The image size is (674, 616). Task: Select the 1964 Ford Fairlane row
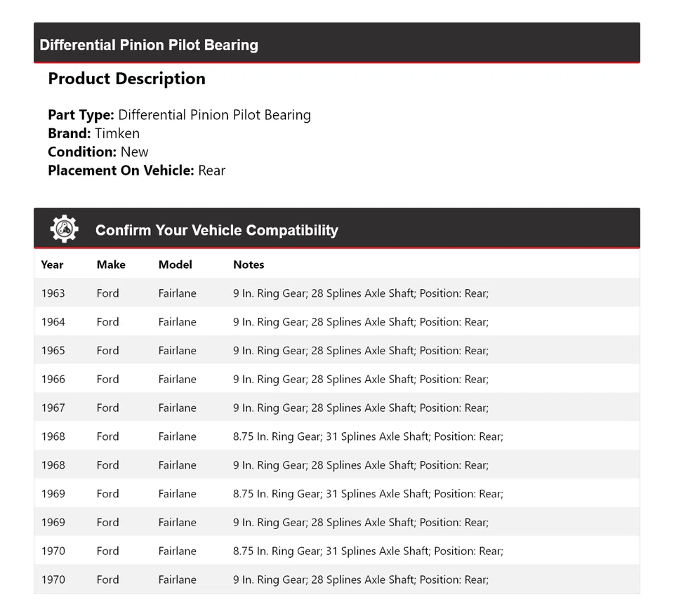(x=336, y=322)
